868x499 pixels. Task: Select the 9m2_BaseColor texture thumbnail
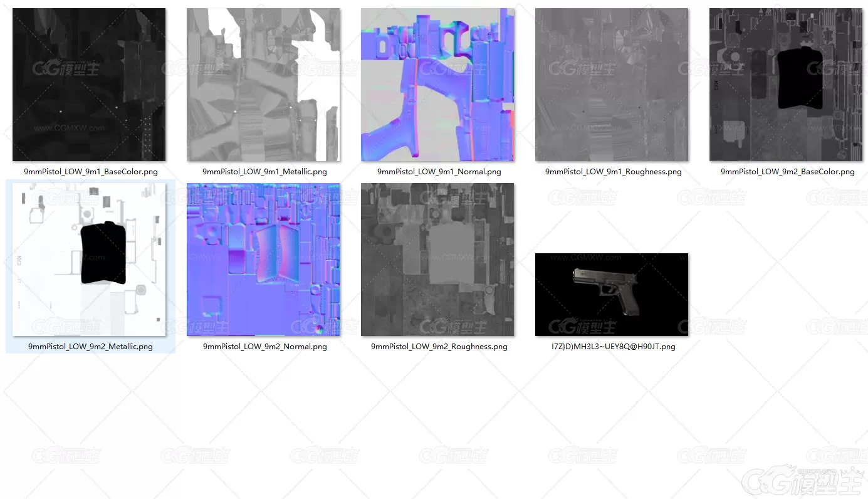click(x=786, y=85)
